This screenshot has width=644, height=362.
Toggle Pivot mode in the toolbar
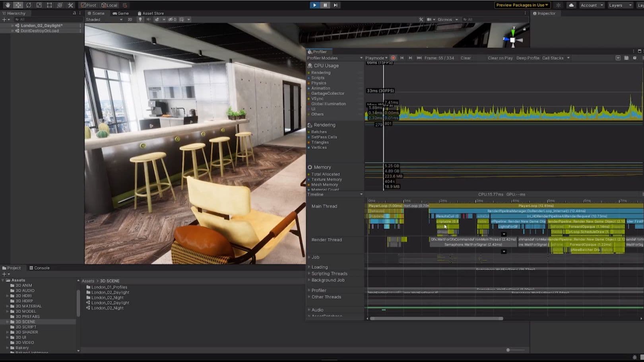88,5
